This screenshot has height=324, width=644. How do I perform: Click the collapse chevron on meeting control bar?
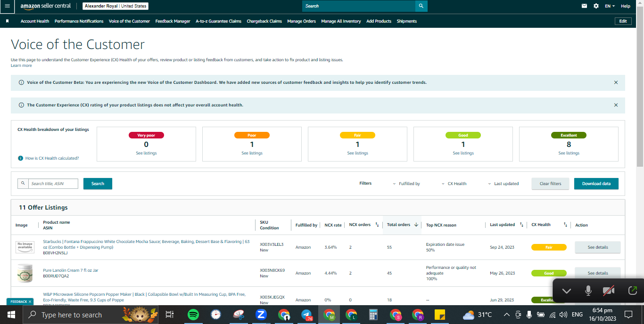pos(567,291)
